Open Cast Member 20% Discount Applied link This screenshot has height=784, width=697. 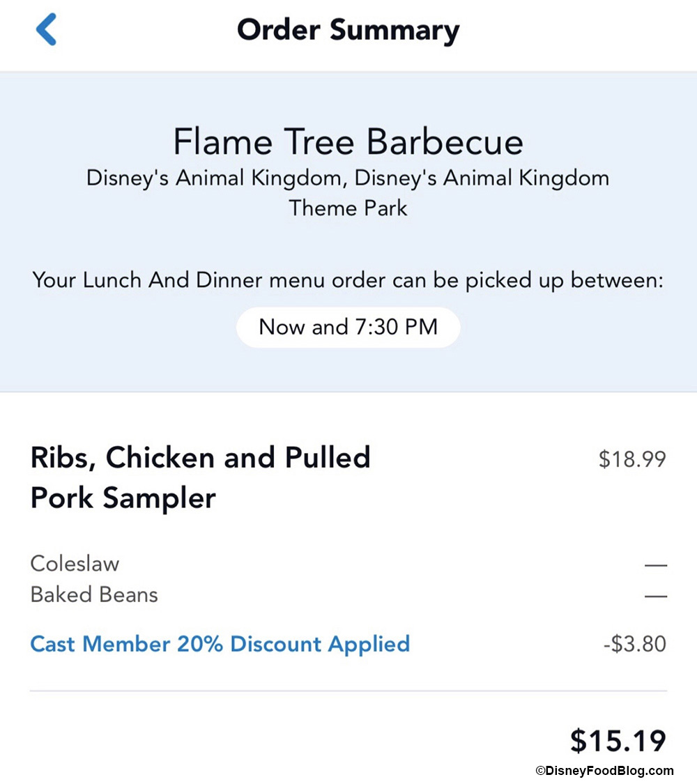point(220,643)
